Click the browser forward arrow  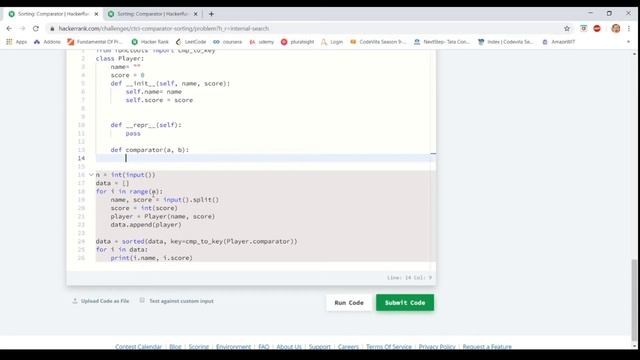click(x=22, y=29)
